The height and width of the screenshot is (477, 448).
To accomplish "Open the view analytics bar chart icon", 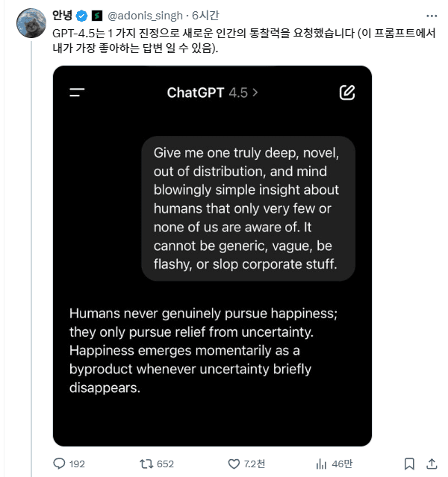I will coord(322,464).
